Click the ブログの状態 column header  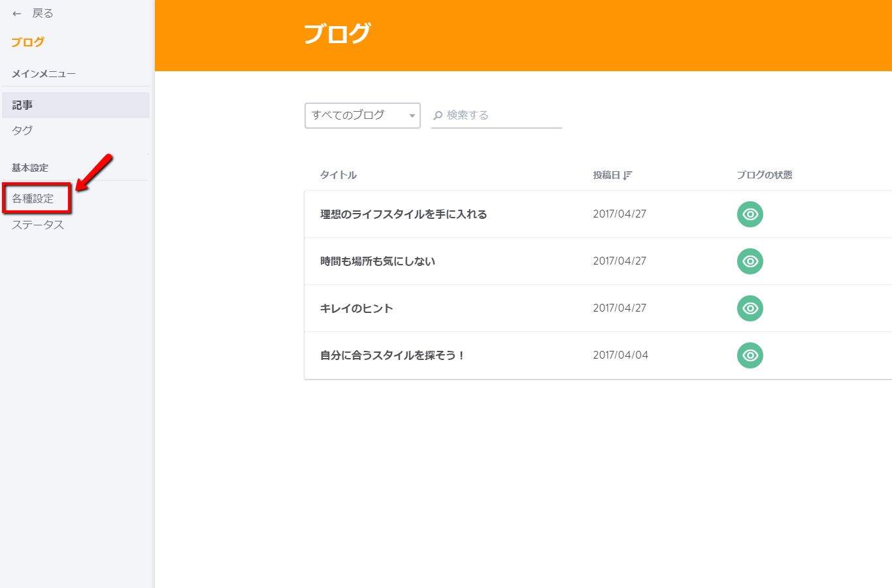coord(765,174)
